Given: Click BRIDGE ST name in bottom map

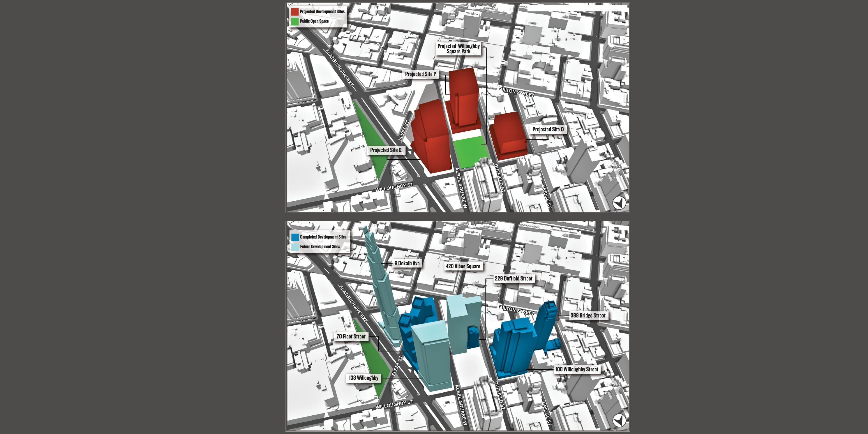Looking at the screenshot, I should pyautogui.click(x=546, y=414).
